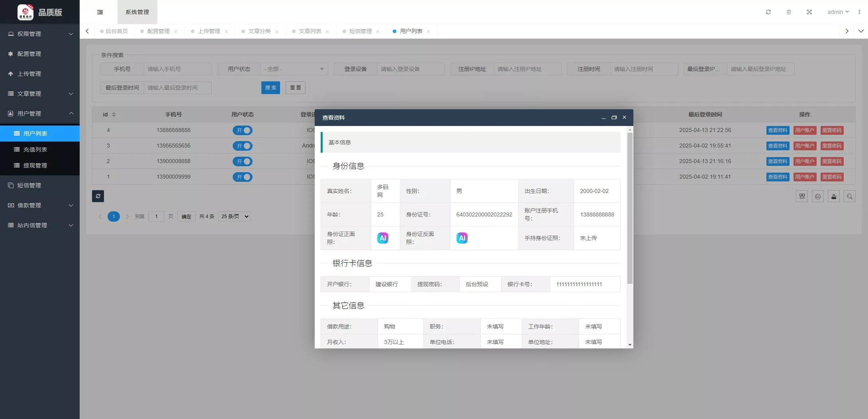This screenshot has width=868, height=419.
Task: Open the 用户状态 dropdown filter
Action: 294,69
